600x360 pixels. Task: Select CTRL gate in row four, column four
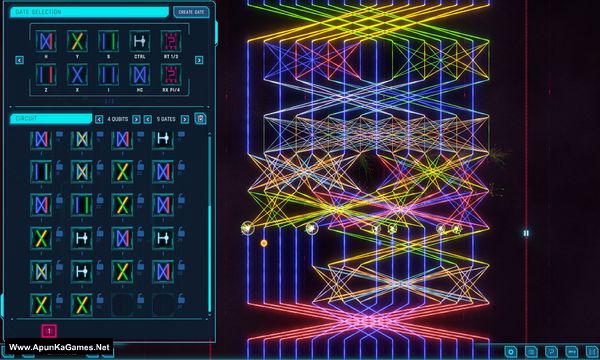coord(163,238)
